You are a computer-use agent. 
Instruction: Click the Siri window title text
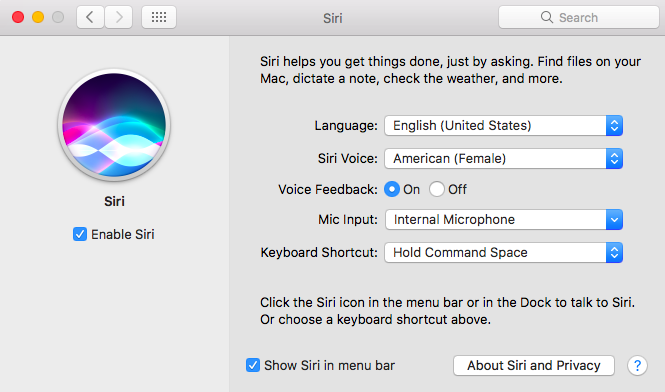[x=332, y=18]
